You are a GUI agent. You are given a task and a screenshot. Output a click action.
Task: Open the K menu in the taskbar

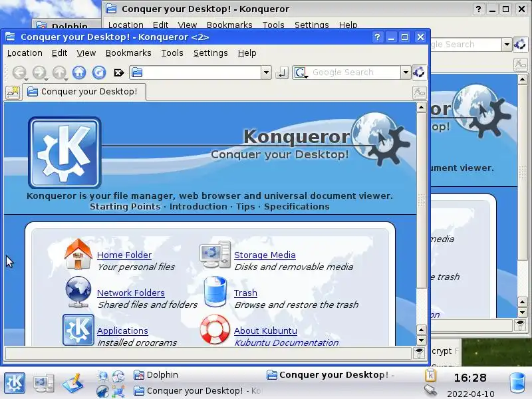point(15,383)
